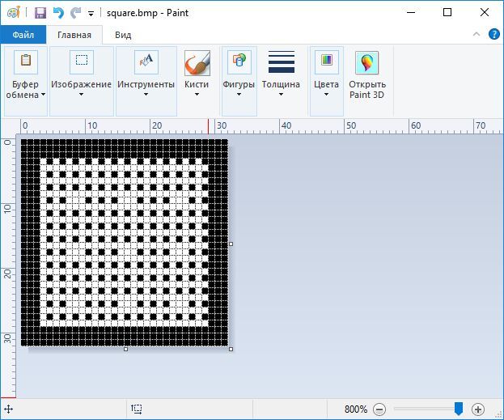The width and height of the screenshot is (504, 420).
Task: Expand the Толщина dropdown arrow
Action: 281,94
